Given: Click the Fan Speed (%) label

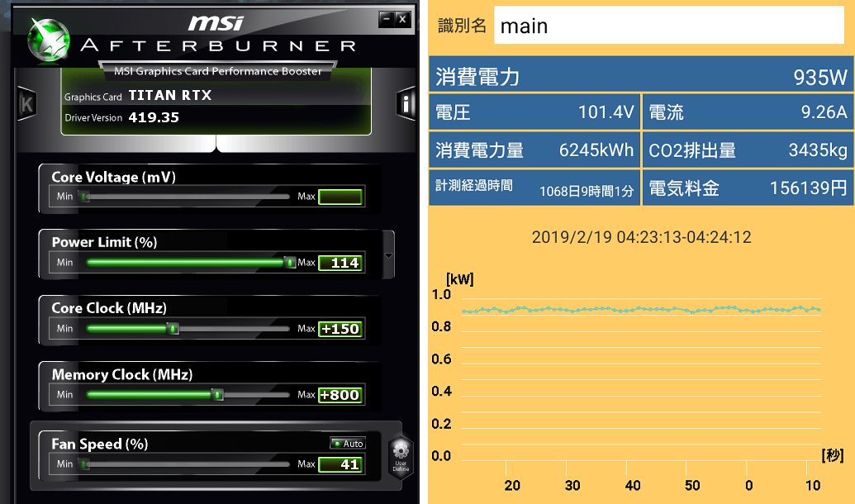Looking at the screenshot, I should pos(100,444).
